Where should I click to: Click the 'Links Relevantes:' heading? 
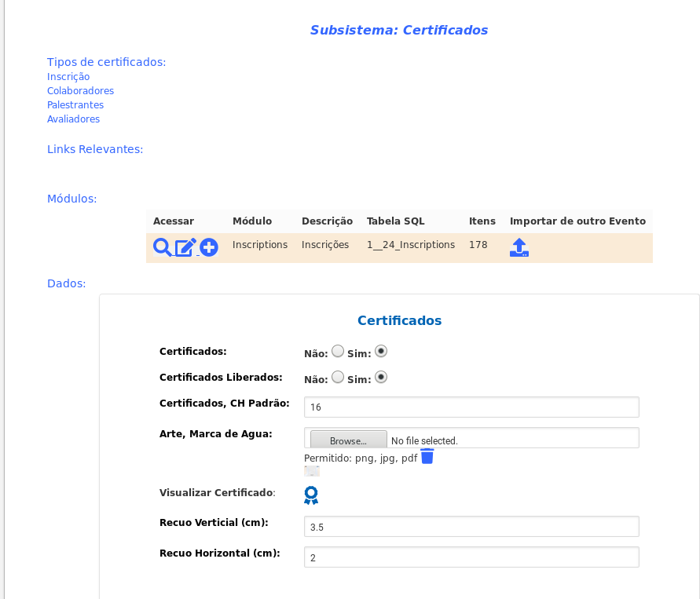click(x=95, y=149)
